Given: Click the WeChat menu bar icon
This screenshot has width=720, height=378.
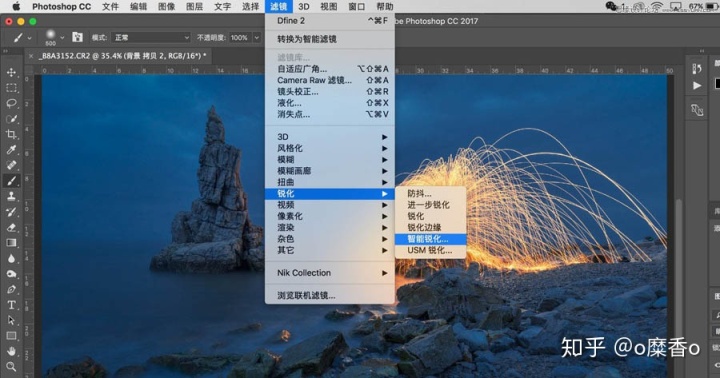Looking at the screenshot, I should [x=611, y=6].
